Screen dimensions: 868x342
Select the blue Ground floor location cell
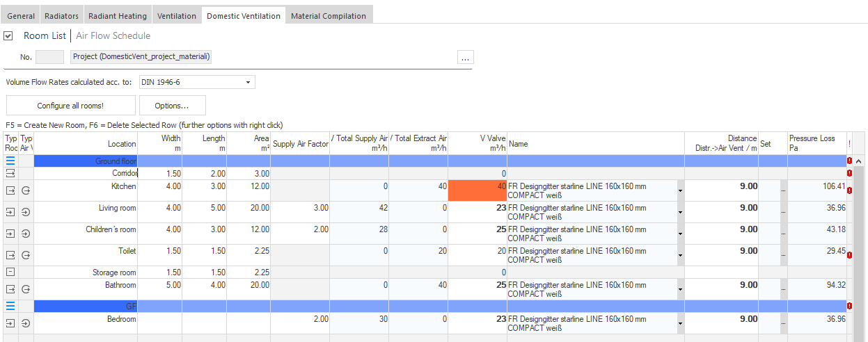click(86, 161)
